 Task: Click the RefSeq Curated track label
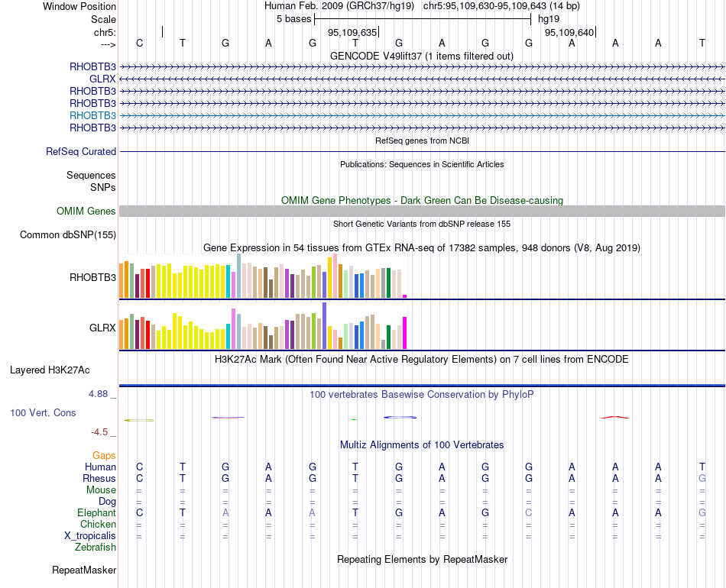tap(81, 151)
